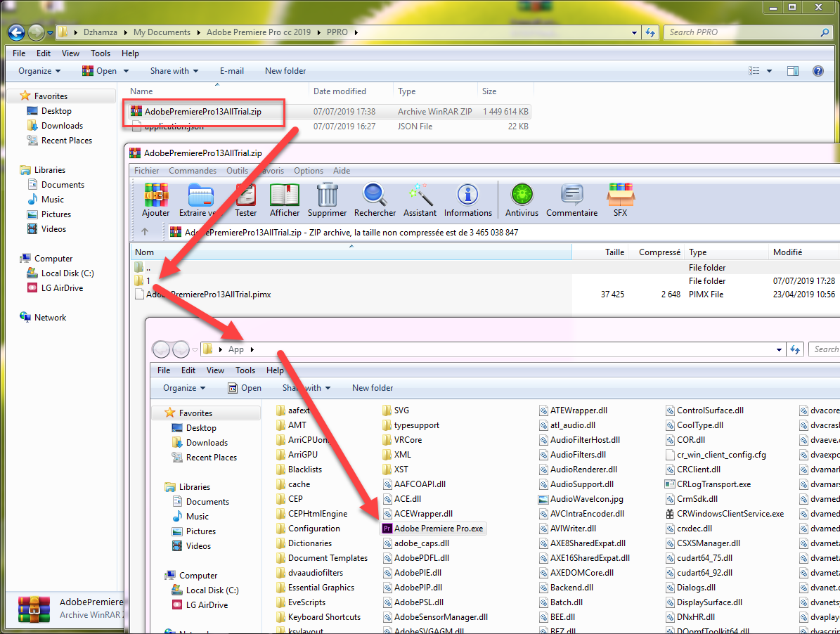
Task: Open the Organize dropdown in App window
Action: tap(184, 388)
